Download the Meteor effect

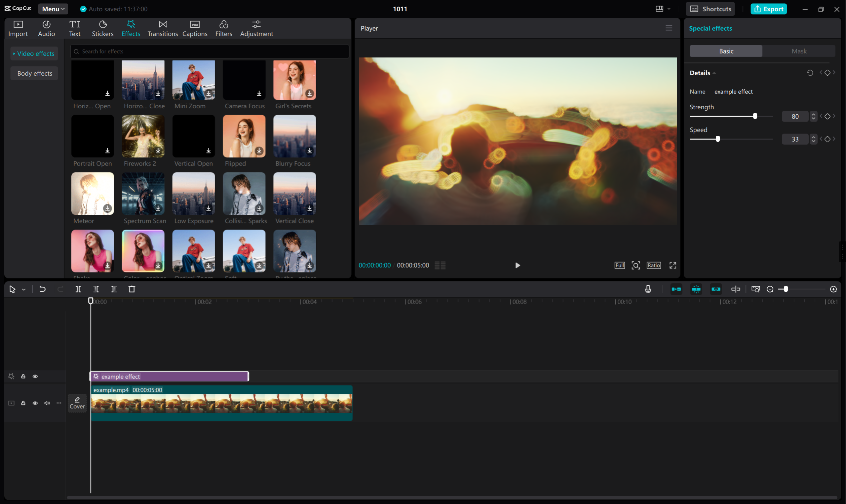point(107,208)
